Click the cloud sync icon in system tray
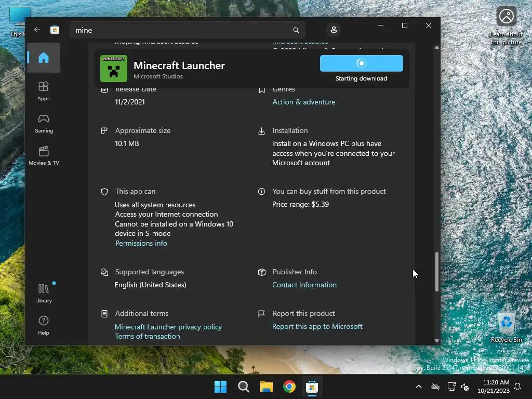The width and height of the screenshot is (532, 399). click(x=435, y=387)
